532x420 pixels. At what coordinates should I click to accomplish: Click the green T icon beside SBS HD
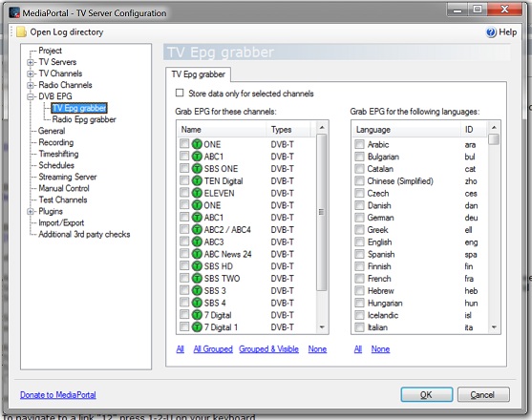tap(197, 266)
